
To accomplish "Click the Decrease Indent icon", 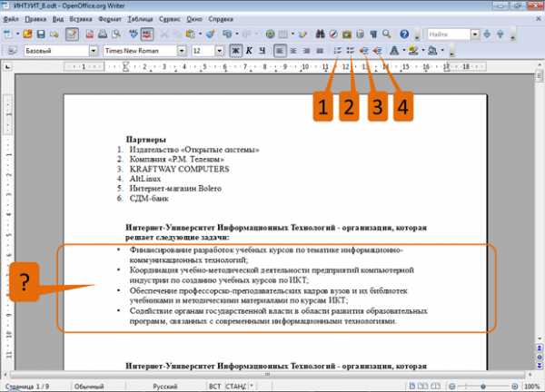I will [363, 51].
